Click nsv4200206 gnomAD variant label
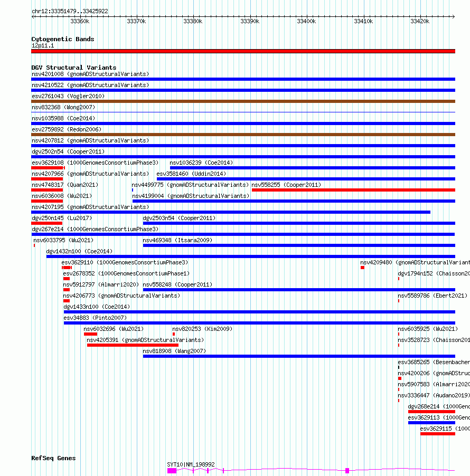The width and height of the screenshot is (470, 476). 434,374
